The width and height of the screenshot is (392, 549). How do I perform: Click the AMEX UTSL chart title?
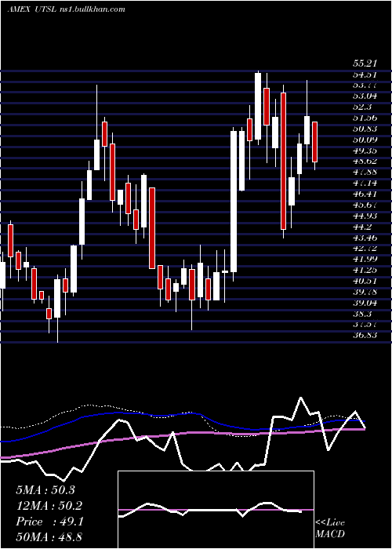[x=31, y=9]
